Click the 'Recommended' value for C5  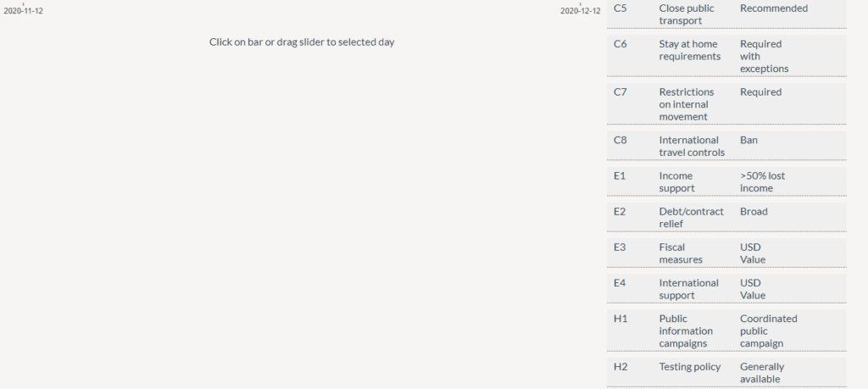tap(774, 8)
